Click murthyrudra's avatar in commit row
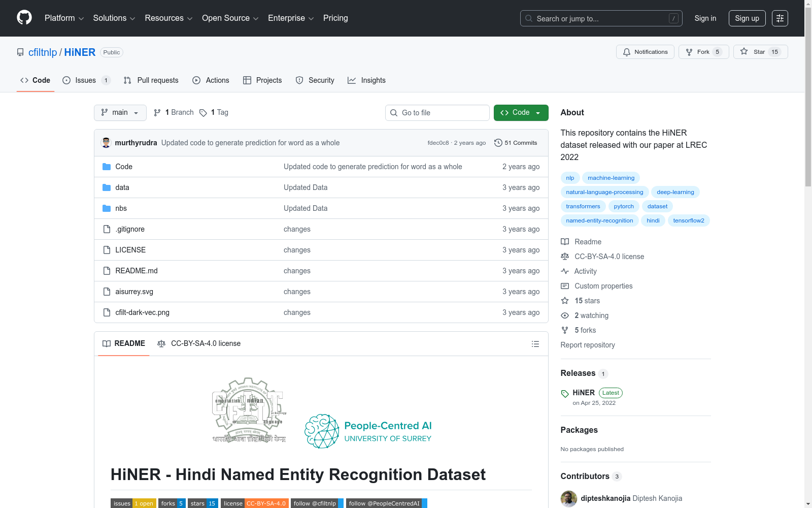812x508 pixels. (106, 143)
